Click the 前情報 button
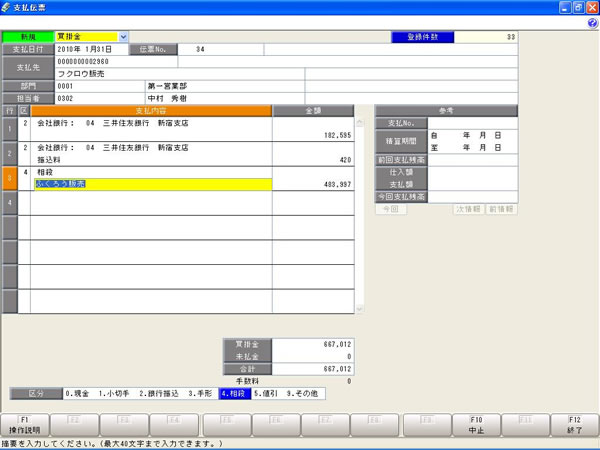Image resolution: width=600 pixels, height=450 pixels. pyautogui.click(x=501, y=209)
